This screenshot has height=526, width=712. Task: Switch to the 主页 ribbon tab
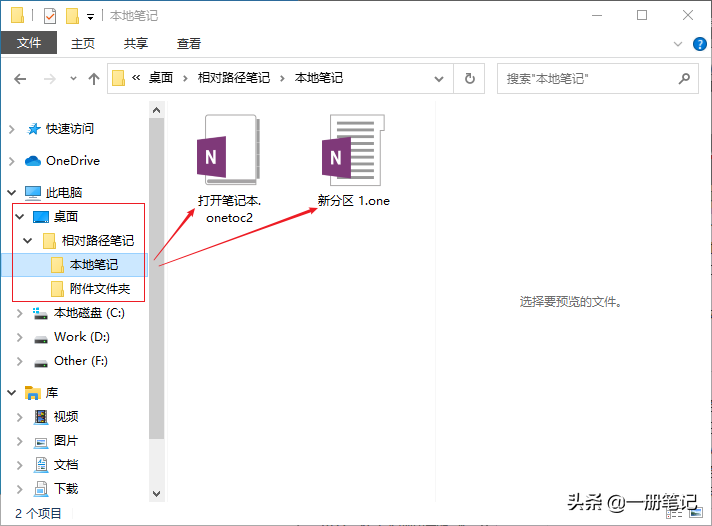coord(83,44)
